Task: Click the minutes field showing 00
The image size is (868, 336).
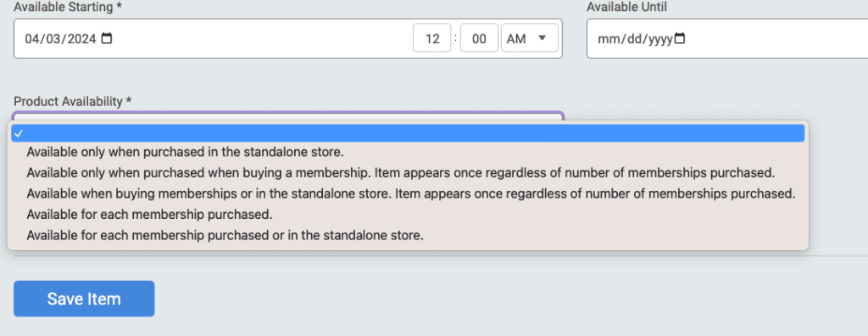Action: (x=479, y=37)
